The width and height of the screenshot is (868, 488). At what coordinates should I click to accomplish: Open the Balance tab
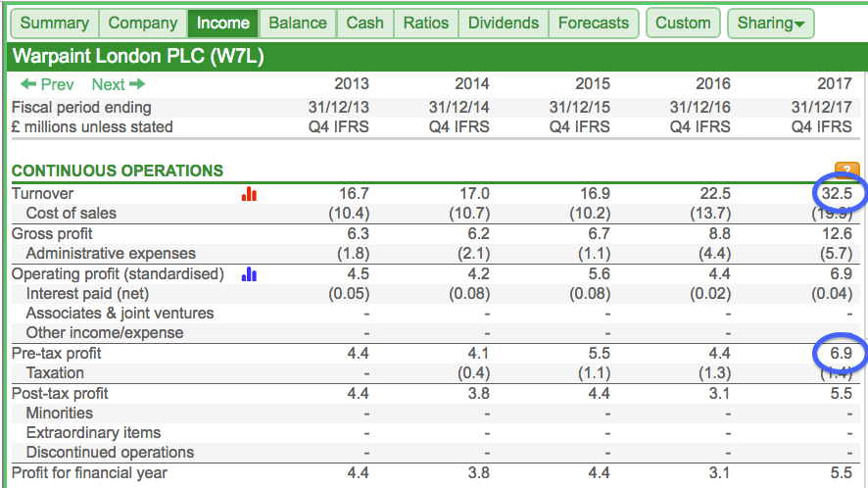click(x=298, y=23)
